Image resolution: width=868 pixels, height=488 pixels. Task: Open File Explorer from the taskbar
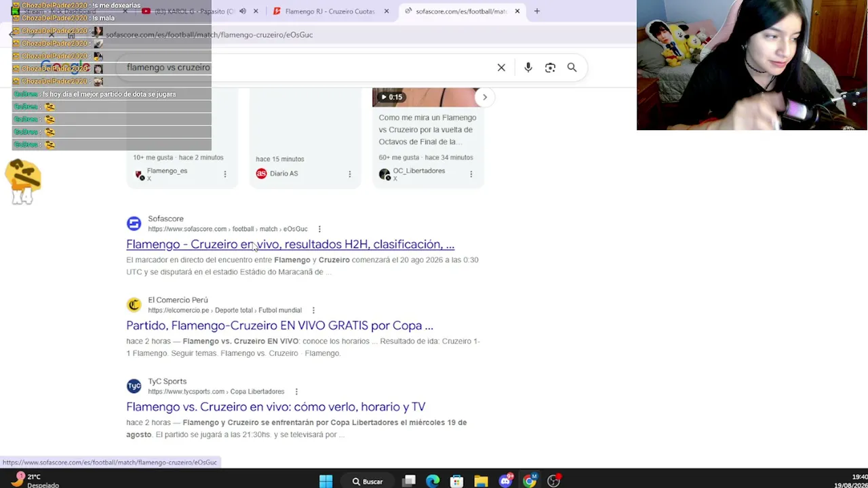pyautogui.click(x=481, y=481)
